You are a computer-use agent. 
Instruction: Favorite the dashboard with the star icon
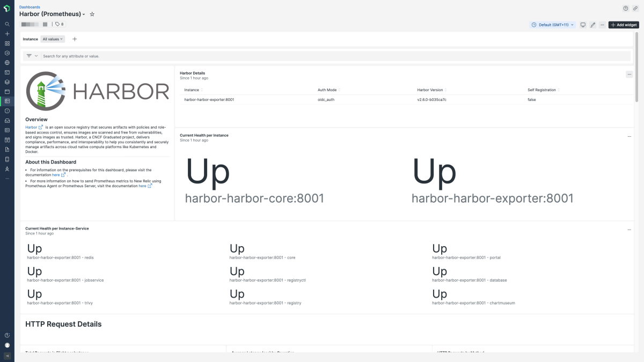click(92, 14)
